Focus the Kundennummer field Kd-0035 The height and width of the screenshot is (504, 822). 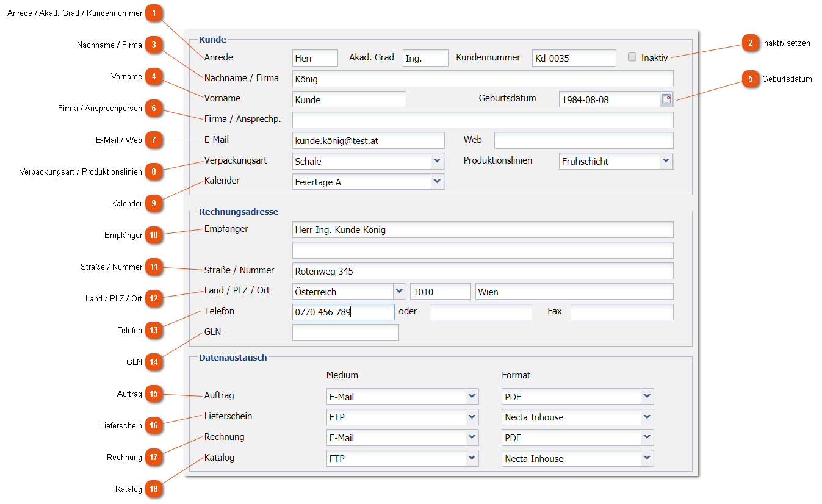[x=574, y=58]
